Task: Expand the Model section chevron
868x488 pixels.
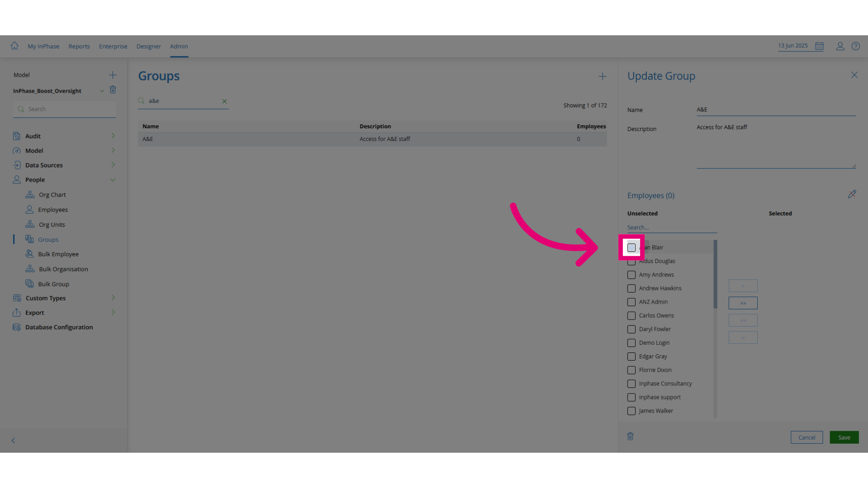Action: click(113, 150)
